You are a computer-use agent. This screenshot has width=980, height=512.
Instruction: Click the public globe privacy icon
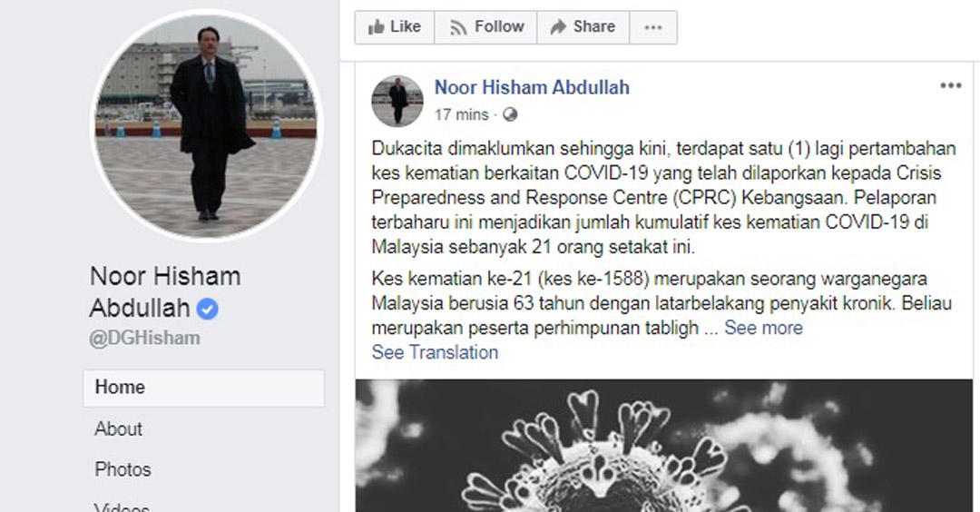click(x=510, y=115)
